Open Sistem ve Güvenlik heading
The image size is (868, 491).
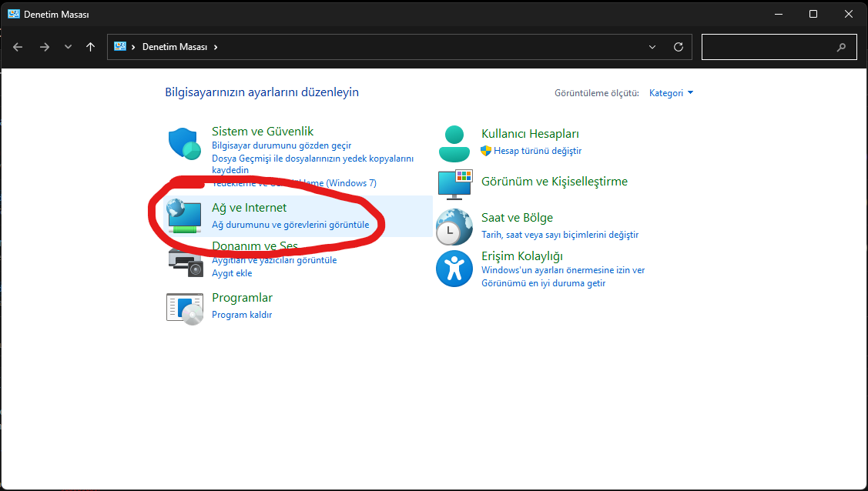(263, 131)
